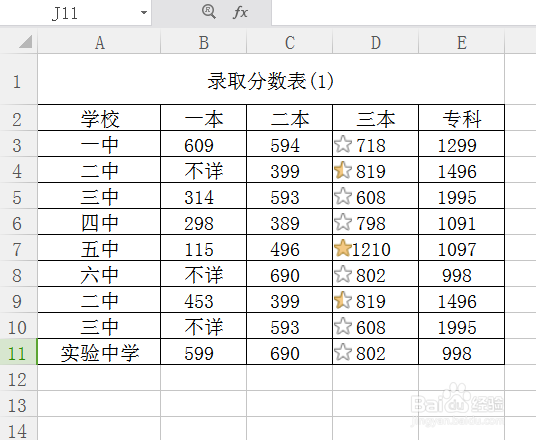Click the full gold star beside 1210
Screen dimensions: 536x440
[343, 248]
